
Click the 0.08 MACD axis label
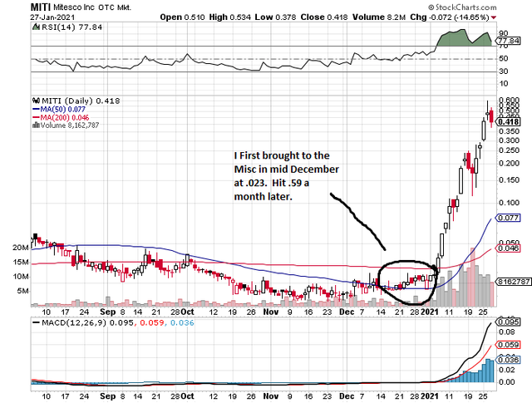(506, 332)
